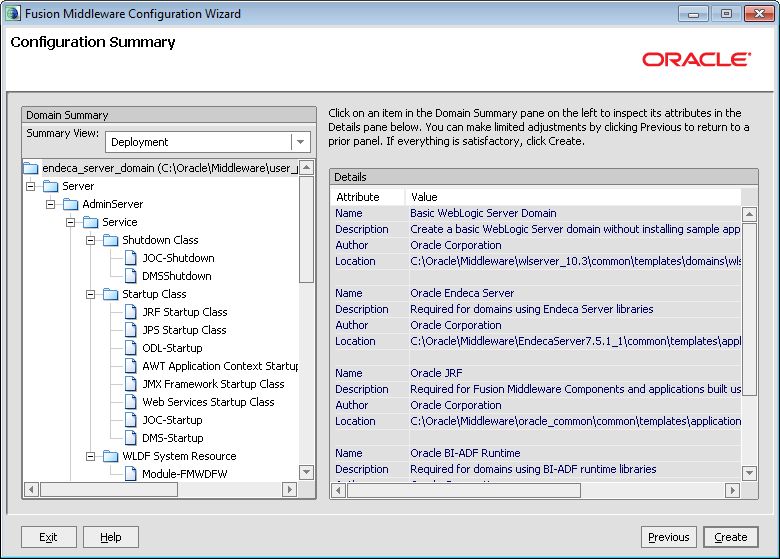Click the Oracle BI-ADF Runtime value
The height and width of the screenshot is (559, 780).
465,454
